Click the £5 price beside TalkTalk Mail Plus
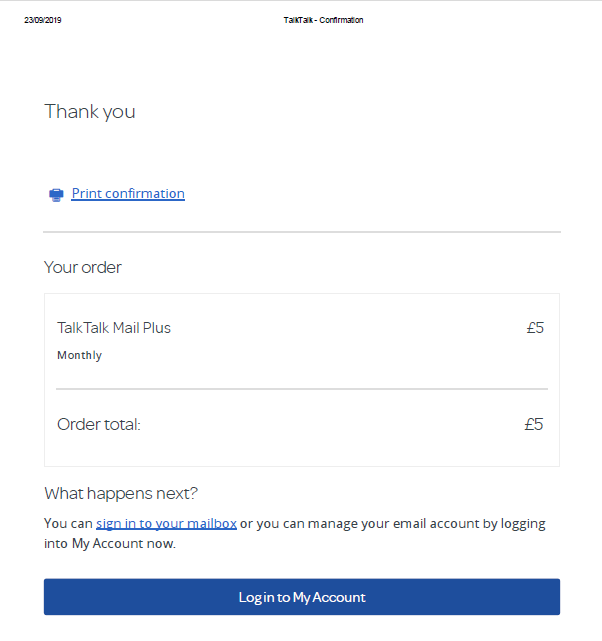 click(535, 328)
